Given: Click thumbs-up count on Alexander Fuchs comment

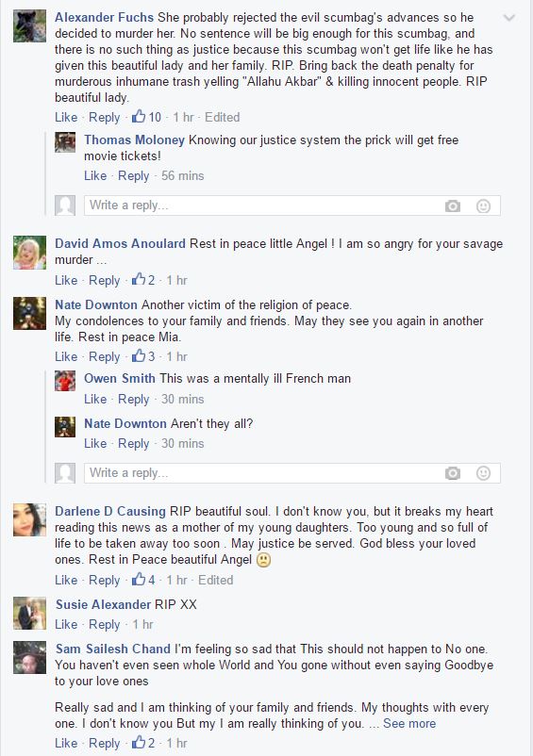Looking at the screenshot, I should [146, 117].
